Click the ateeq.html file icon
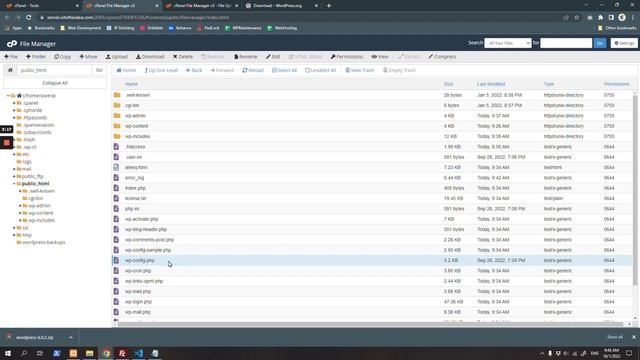Image resolution: width=640 pixels, height=360 pixels. click(116, 167)
